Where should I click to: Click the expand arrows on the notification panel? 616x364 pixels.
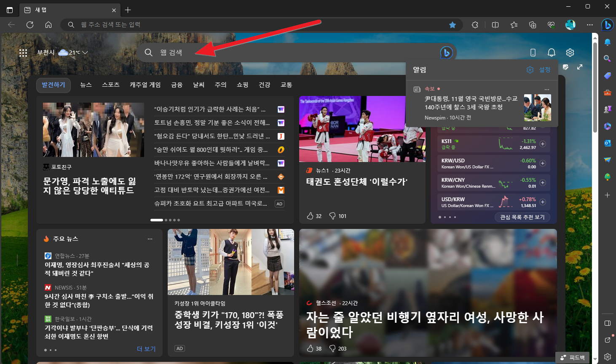point(580,66)
